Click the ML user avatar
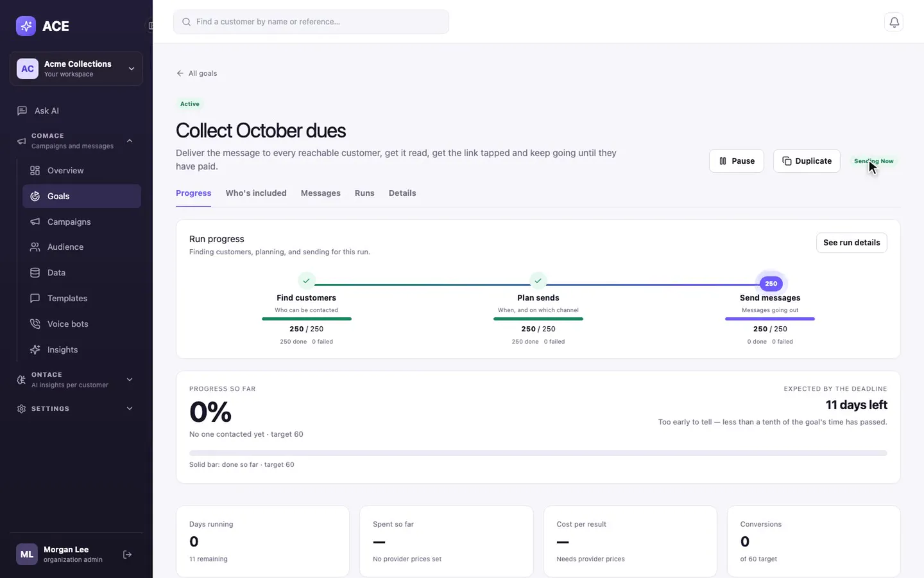The image size is (924, 578). coord(27,554)
